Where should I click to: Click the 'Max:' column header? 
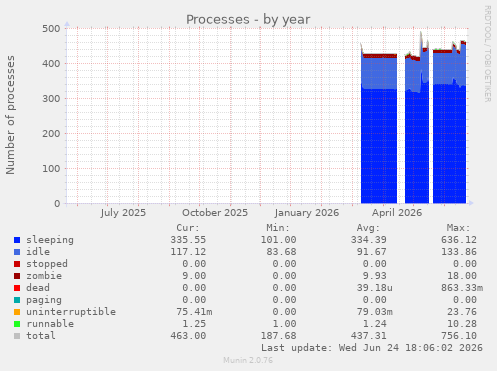click(x=458, y=228)
